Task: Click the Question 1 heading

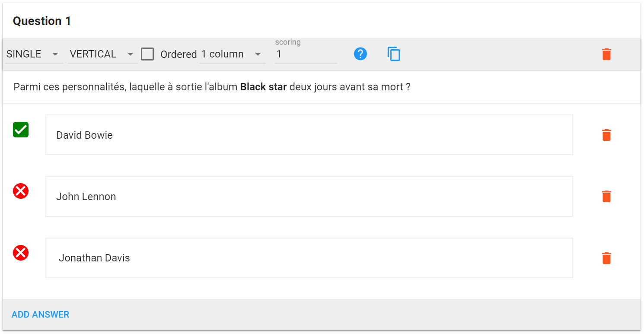Action: click(x=42, y=21)
